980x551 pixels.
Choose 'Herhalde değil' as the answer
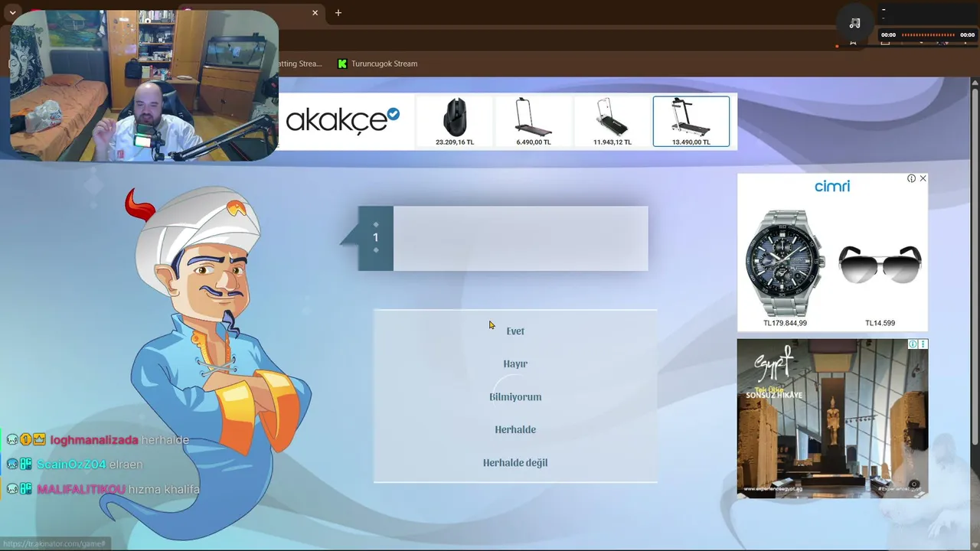coord(515,463)
